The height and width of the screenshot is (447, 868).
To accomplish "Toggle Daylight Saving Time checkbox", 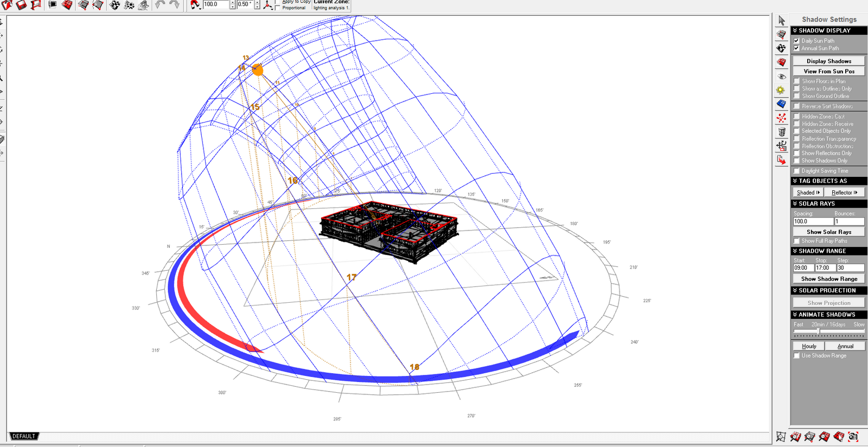I will [x=796, y=171].
